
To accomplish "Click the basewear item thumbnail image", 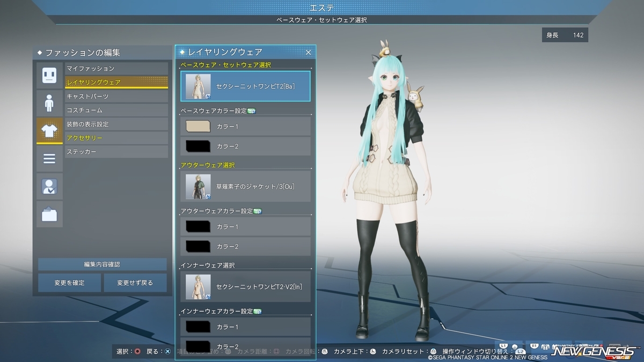I will (198, 86).
